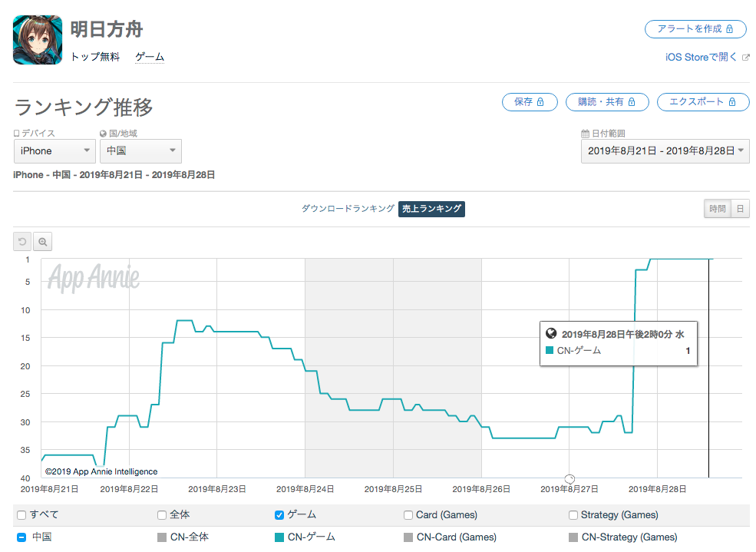Click the device icon beside デバイス
756x552 pixels.
pos(16,133)
